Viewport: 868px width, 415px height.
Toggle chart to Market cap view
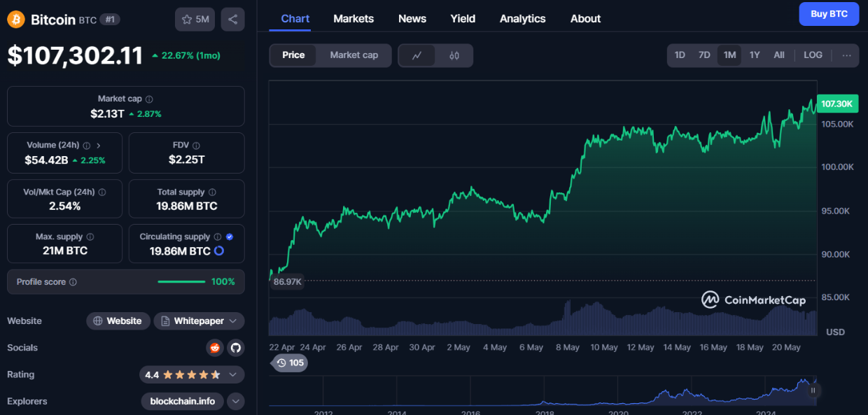353,55
